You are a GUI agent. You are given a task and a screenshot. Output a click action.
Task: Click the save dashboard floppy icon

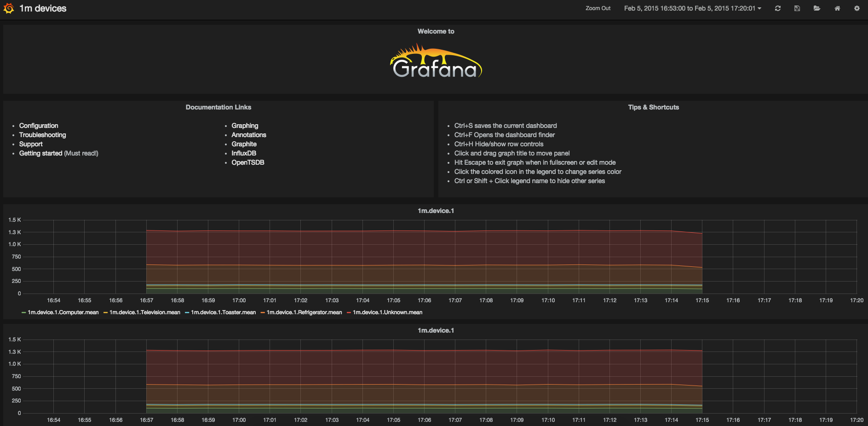[x=797, y=8]
